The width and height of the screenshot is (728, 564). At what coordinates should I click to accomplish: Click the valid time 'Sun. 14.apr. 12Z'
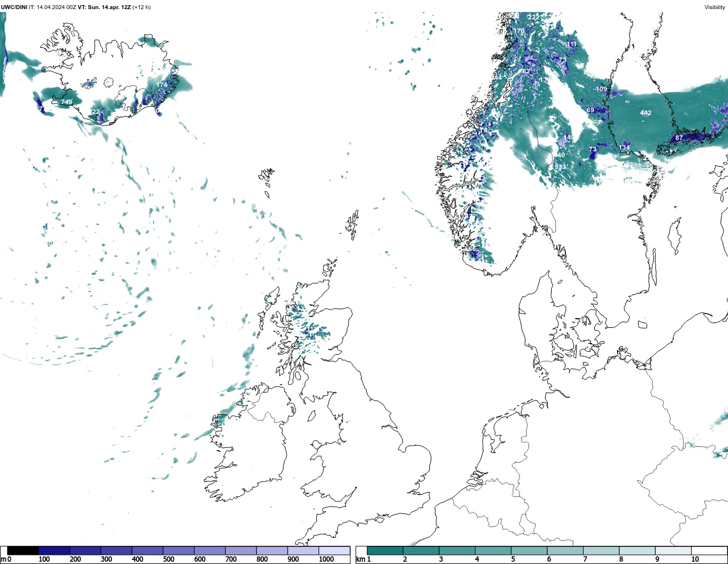click(109, 7)
